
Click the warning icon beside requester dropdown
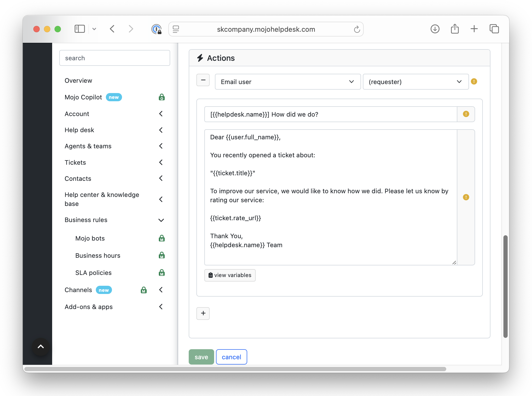[x=474, y=81]
